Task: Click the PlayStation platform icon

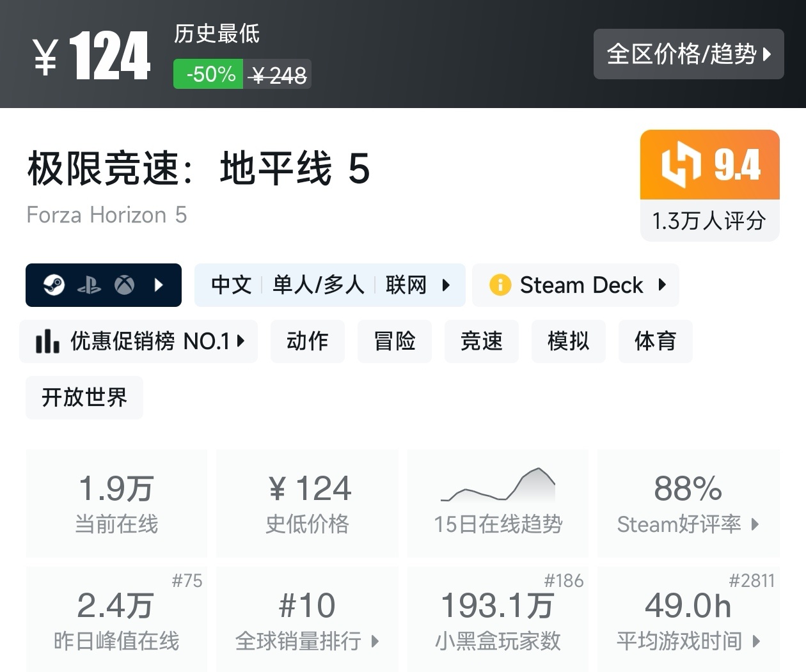Action: pos(89,285)
